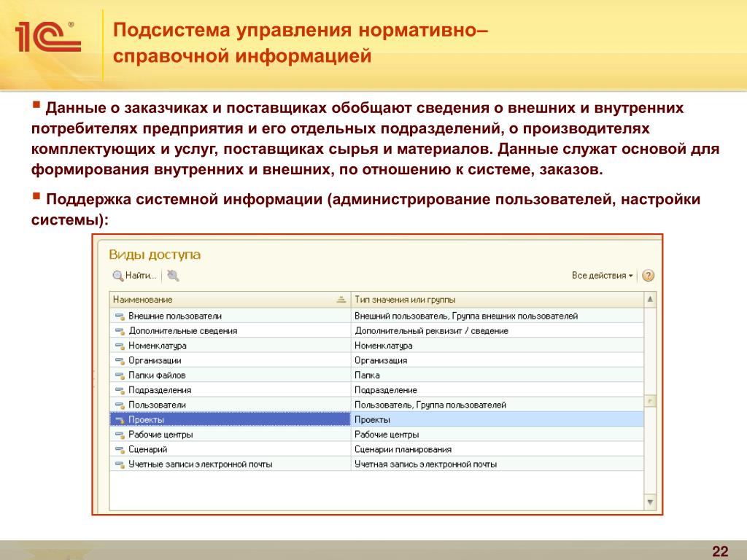This screenshot has width=747, height=560.
Task: Open the help question mark icon
Action: point(648,276)
